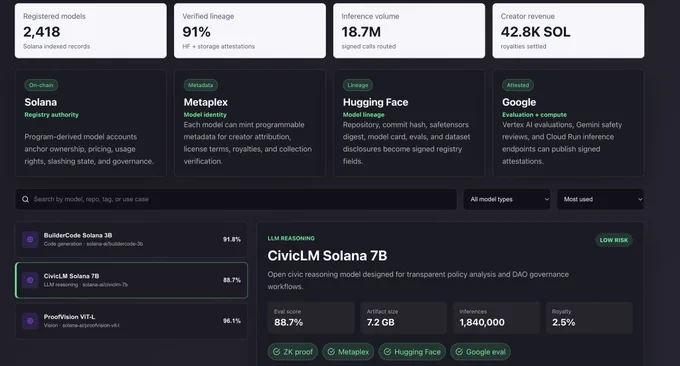Select the BuilderCode Solana 3B model icon
Viewport: 680px width, 366px height.
click(x=30, y=239)
